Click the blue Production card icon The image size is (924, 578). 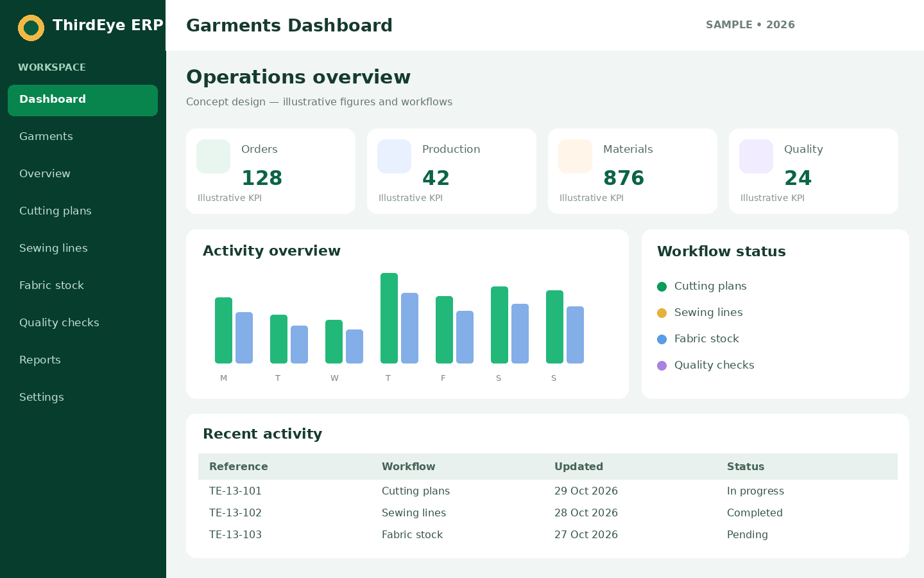coord(394,156)
